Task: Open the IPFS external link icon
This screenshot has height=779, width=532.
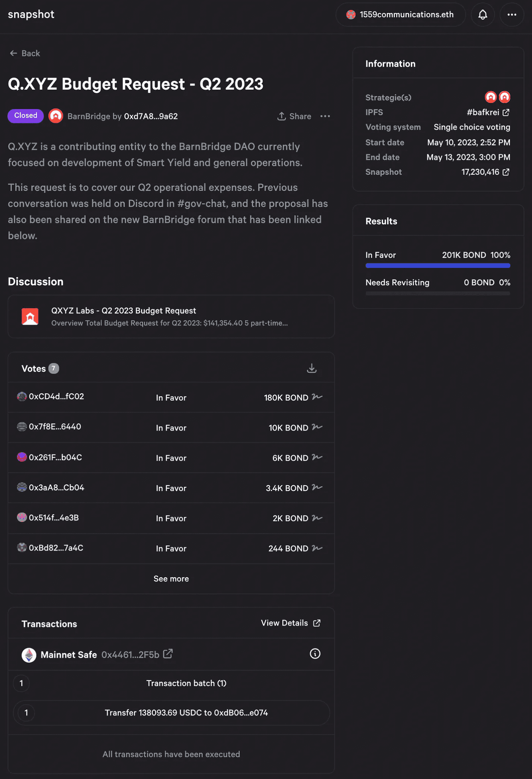Action: tap(506, 112)
